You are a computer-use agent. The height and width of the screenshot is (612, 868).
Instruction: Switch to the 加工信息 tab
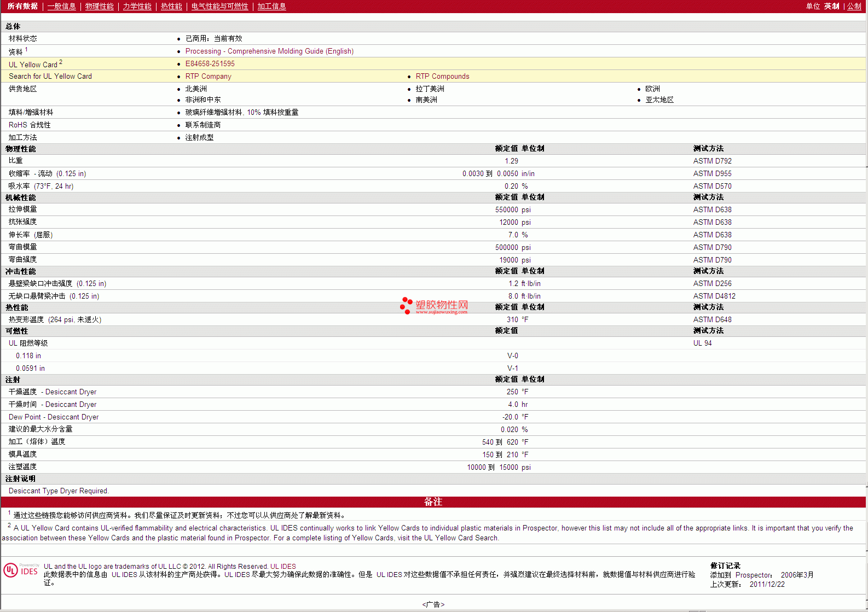click(271, 6)
